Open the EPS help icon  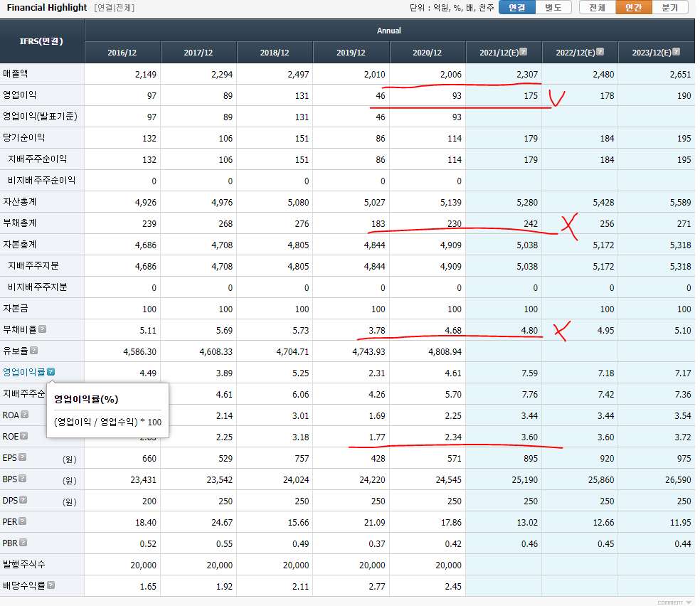(x=23, y=457)
